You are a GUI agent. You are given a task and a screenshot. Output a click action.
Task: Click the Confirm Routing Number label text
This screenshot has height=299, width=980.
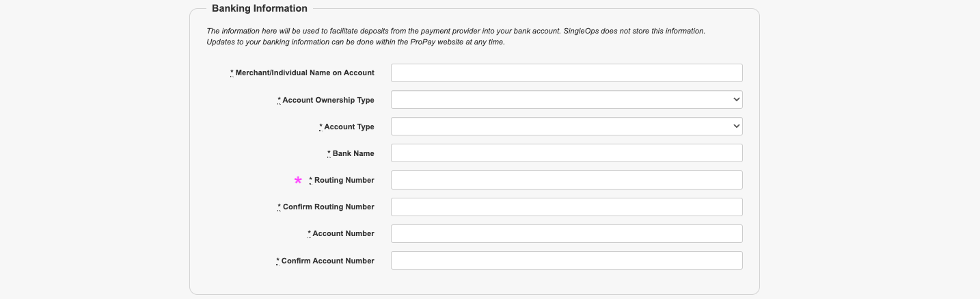[x=328, y=207]
